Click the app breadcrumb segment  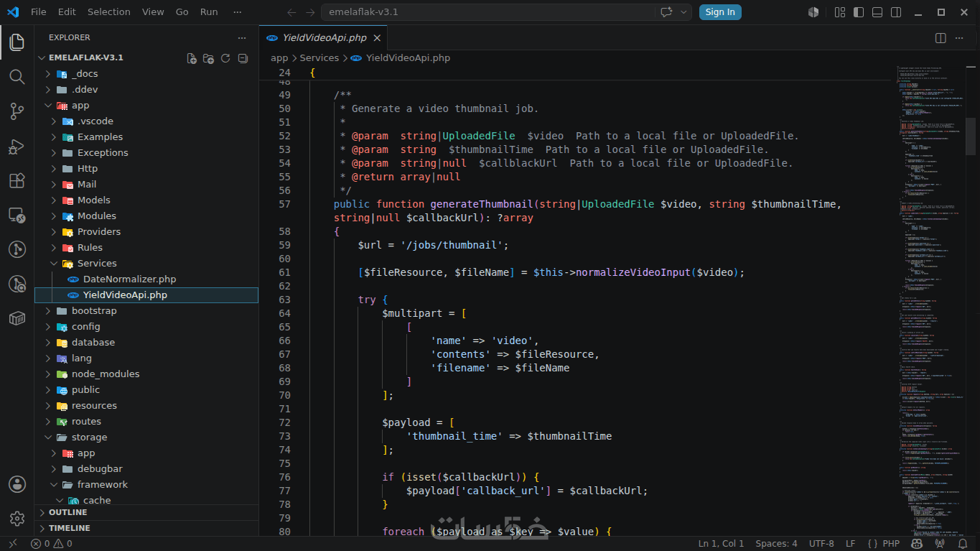tap(279, 58)
